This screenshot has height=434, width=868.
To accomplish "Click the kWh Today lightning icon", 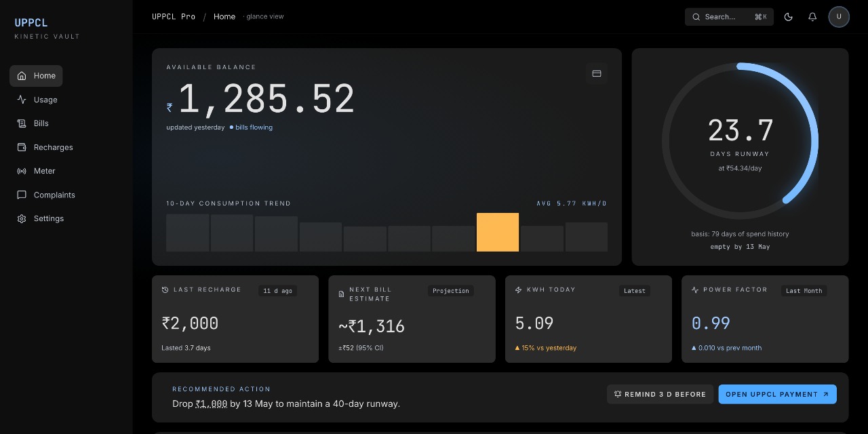I will click(519, 290).
